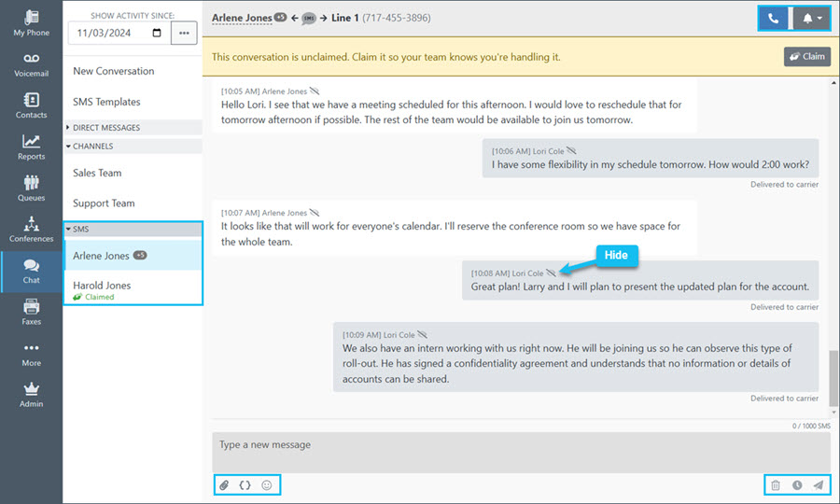Click Arlene Jones name in header
This screenshot has height=504, width=840.
pos(242,18)
